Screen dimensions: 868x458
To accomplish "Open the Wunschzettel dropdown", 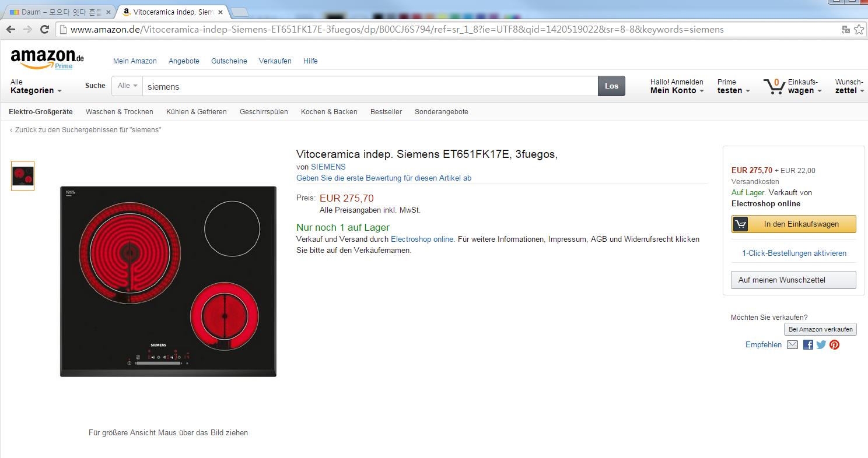I will click(850, 86).
